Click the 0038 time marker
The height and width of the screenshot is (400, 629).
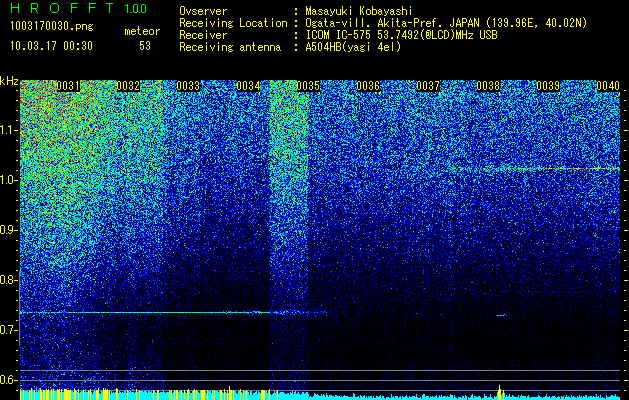point(488,86)
